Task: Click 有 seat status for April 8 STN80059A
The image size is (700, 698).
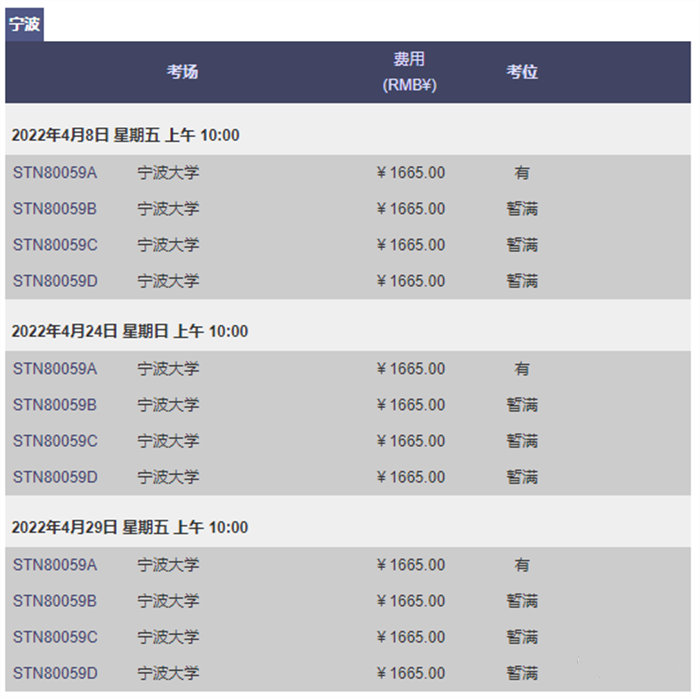Action: 522,173
